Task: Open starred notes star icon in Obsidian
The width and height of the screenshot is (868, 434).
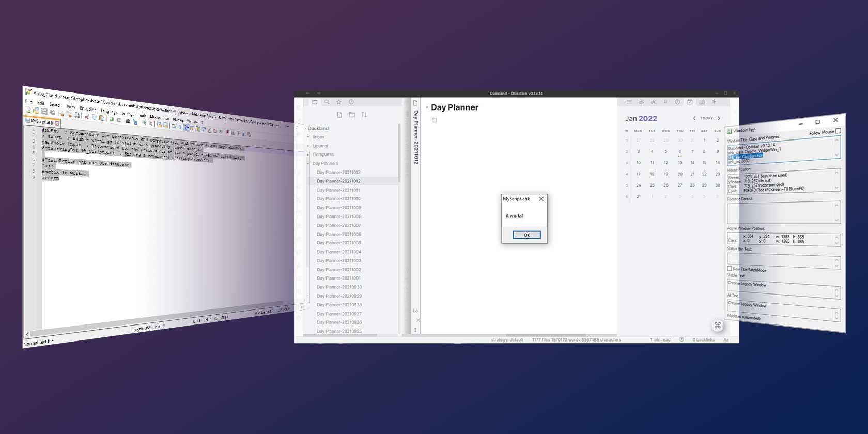Action: coord(339,102)
